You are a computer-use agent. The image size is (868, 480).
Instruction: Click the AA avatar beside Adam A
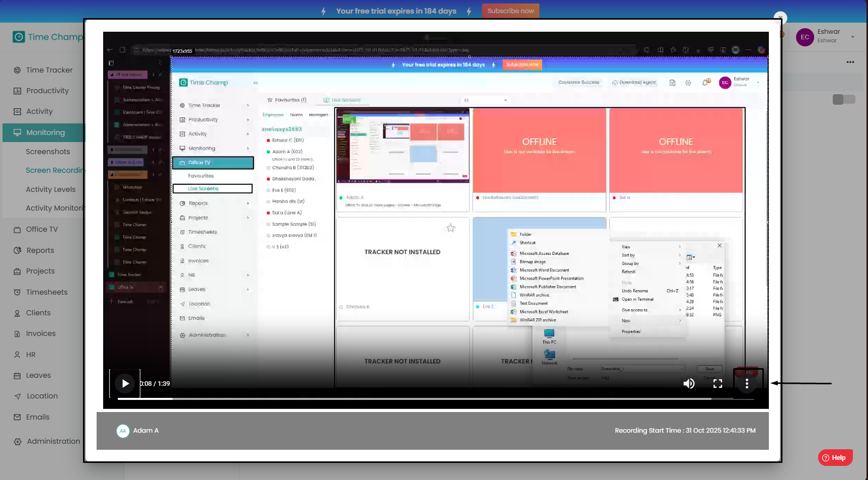pos(123,431)
